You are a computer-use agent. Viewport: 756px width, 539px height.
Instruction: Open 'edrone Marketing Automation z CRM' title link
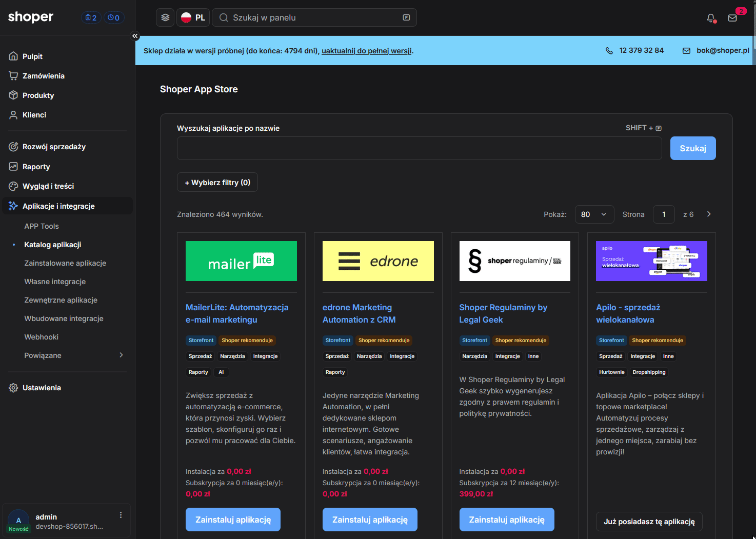[359, 313]
